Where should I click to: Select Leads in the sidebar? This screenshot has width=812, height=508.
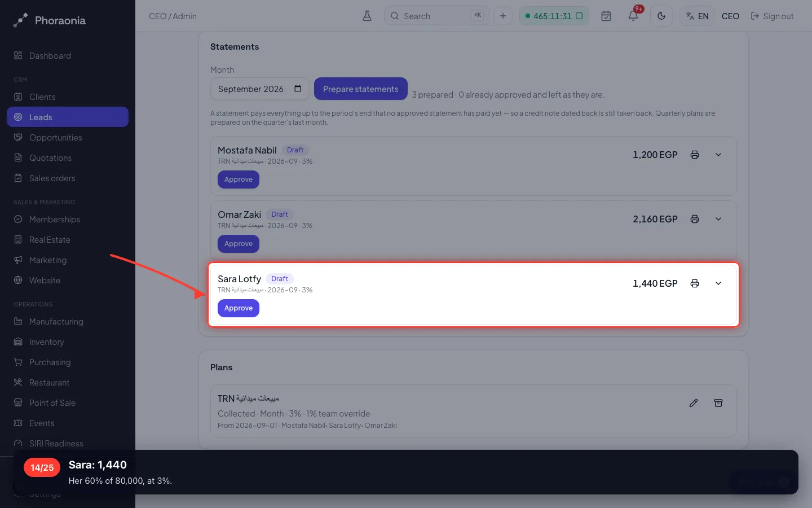tap(68, 117)
